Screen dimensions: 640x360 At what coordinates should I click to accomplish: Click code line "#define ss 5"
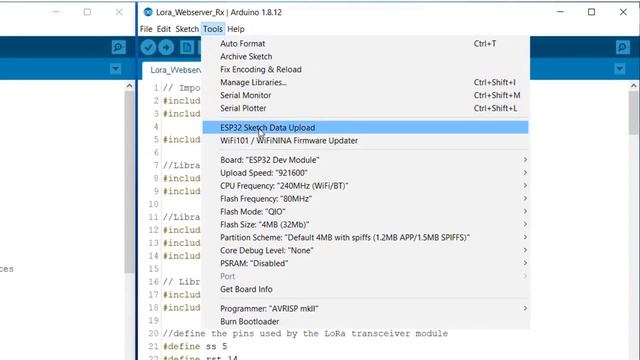pos(195,346)
